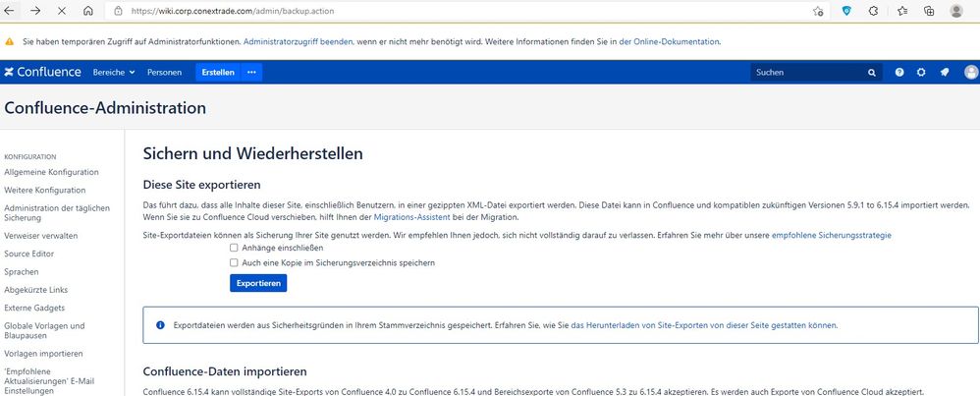
Task: Click the browser address bar URL
Action: click(x=233, y=11)
